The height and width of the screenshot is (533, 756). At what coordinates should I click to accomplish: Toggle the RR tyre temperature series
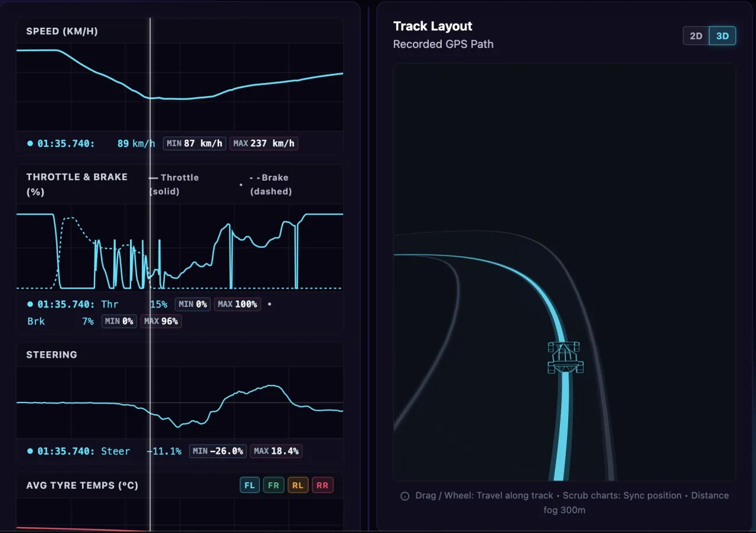[322, 485]
